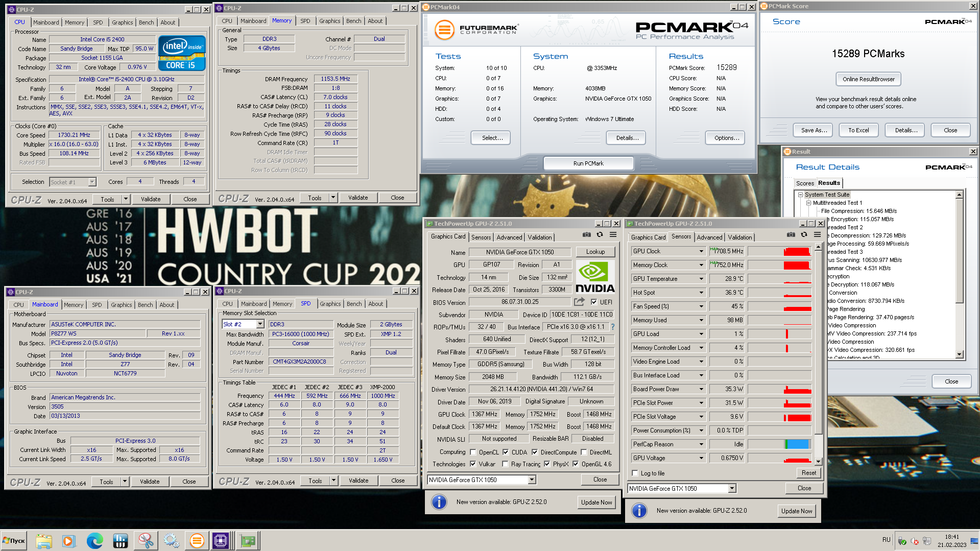Open hamburger menu in GPU-Z Sensors window
Image resolution: width=980 pixels, height=551 pixels.
[x=817, y=235]
